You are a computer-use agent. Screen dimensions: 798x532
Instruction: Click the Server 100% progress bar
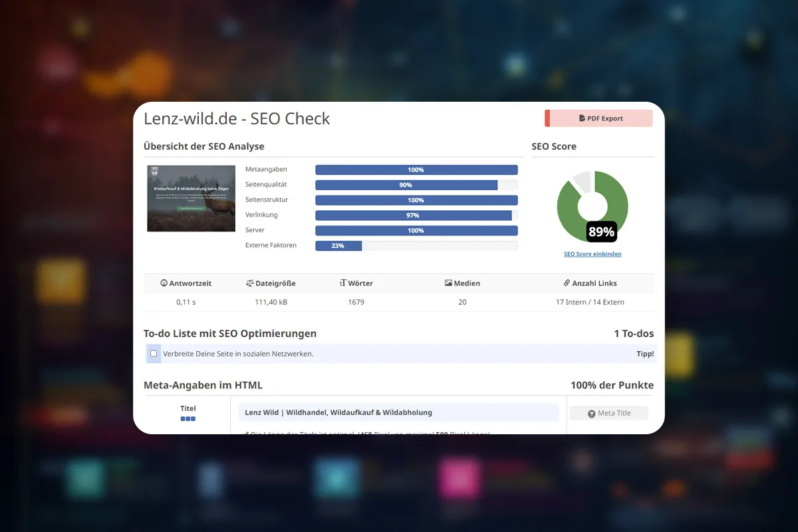click(416, 230)
